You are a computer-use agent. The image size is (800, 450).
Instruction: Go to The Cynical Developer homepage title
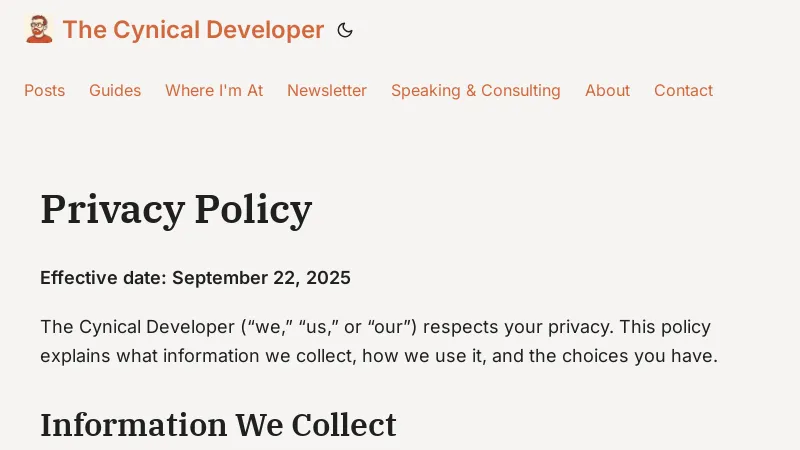[x=193, y=30]
